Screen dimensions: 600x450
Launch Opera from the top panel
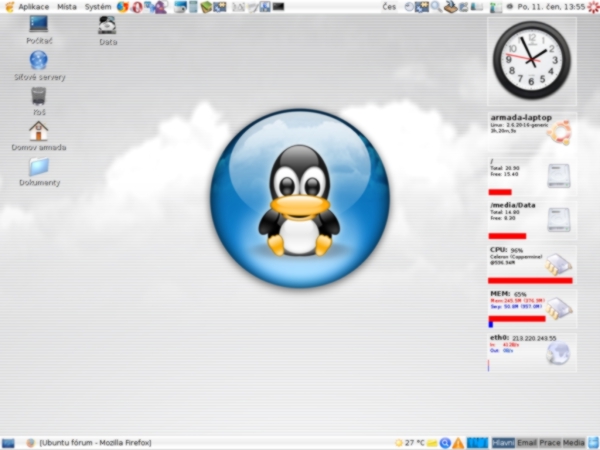point(137,7)
